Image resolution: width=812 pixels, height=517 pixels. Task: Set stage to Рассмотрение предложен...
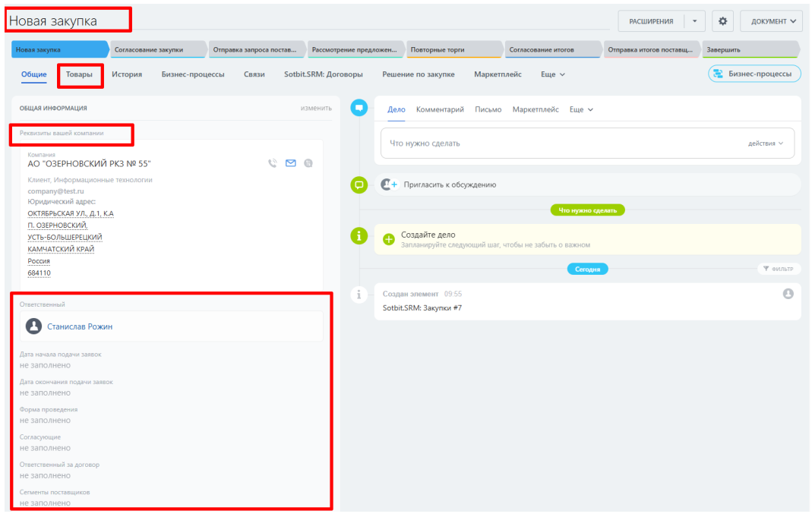(355, 49)
